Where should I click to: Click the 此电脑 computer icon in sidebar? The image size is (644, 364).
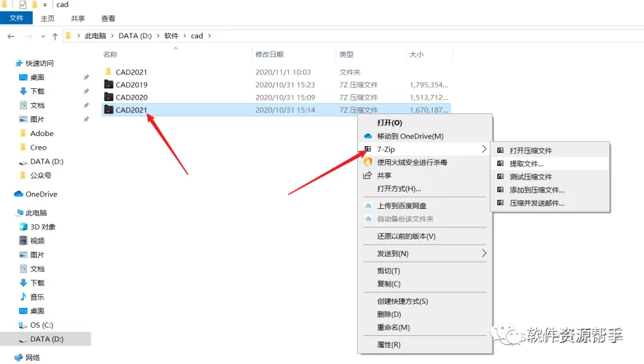[x=19, y=213]
